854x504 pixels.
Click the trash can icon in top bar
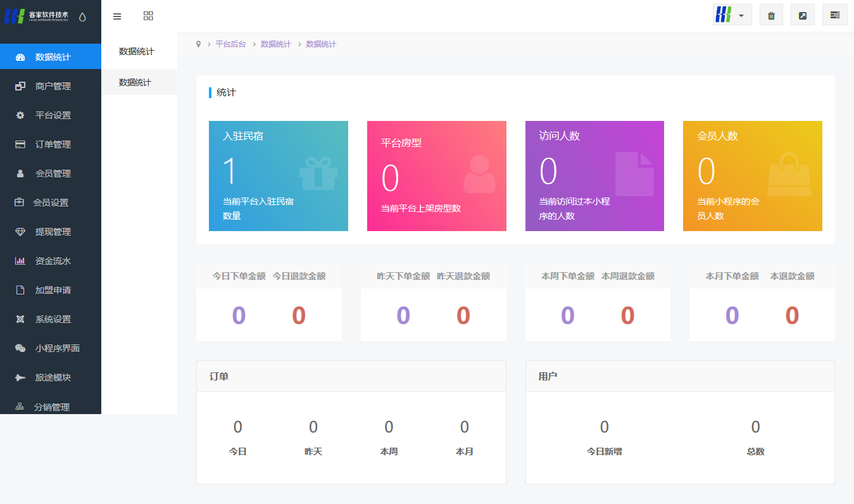coord(771,15)
